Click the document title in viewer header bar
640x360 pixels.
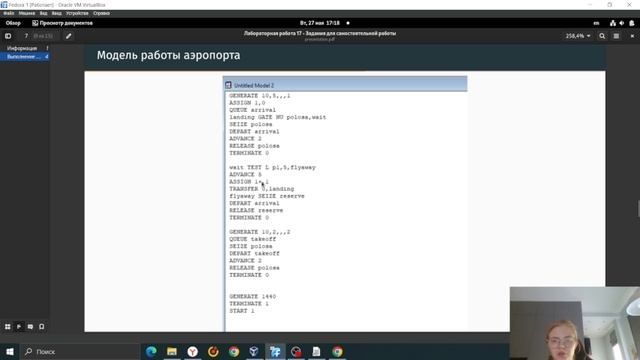320,33
